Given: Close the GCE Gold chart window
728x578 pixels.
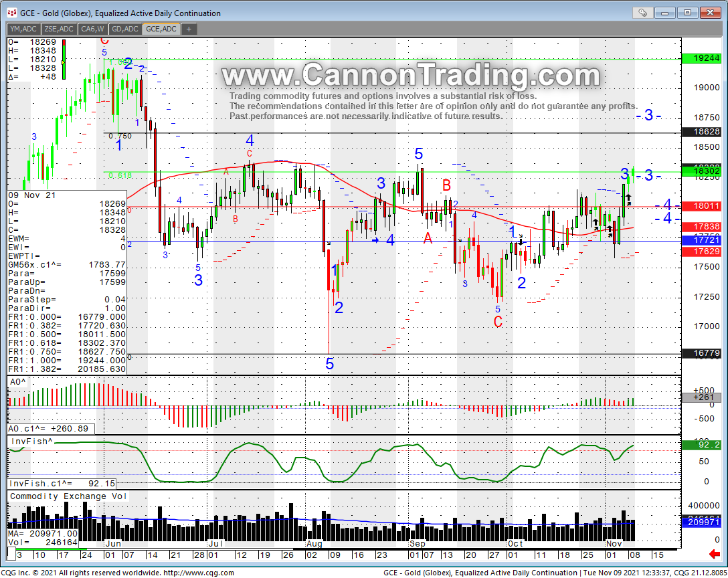Looking at the screenshot, I should tap(711, 13).
